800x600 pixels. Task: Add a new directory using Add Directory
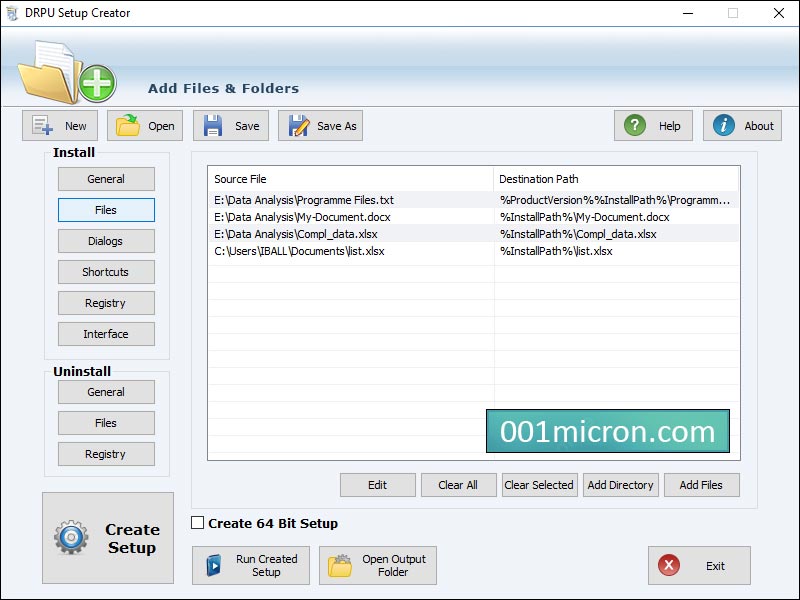(620, 485)
